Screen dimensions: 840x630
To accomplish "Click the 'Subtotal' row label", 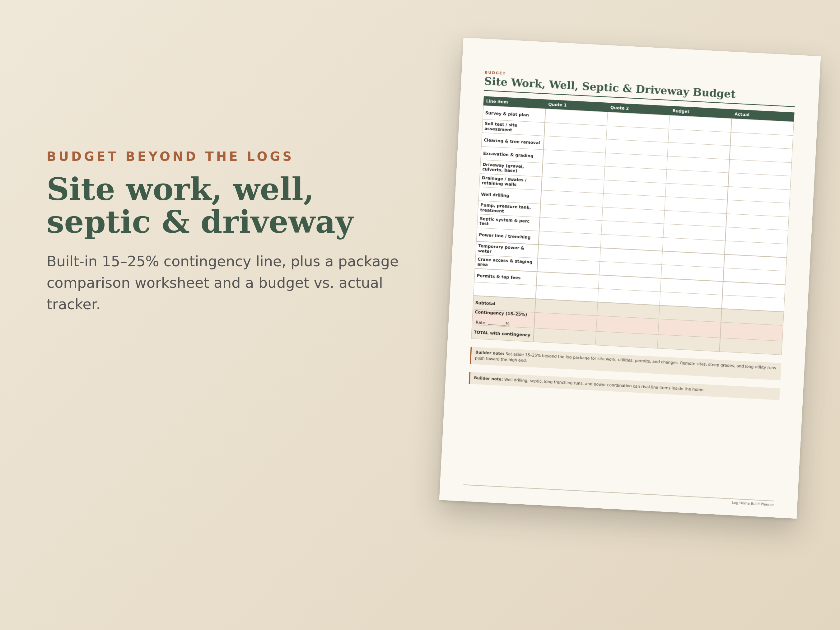I will [x=485, y=303].
